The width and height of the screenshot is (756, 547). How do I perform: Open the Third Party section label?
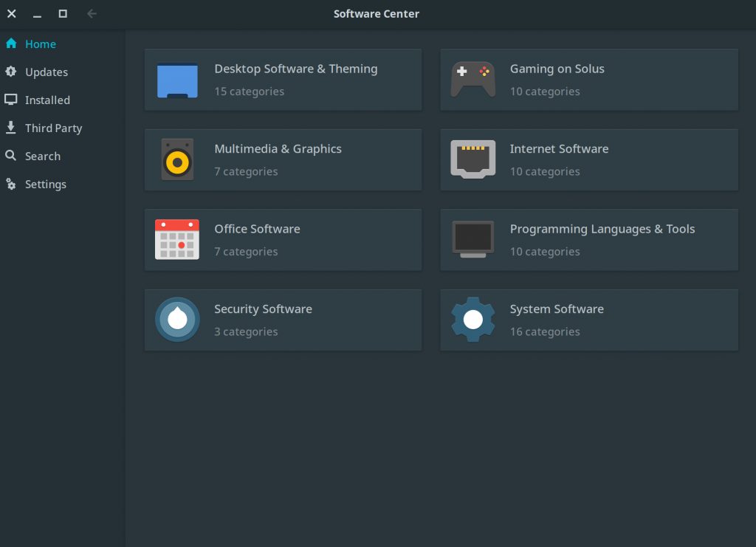[x=53, y=128]
